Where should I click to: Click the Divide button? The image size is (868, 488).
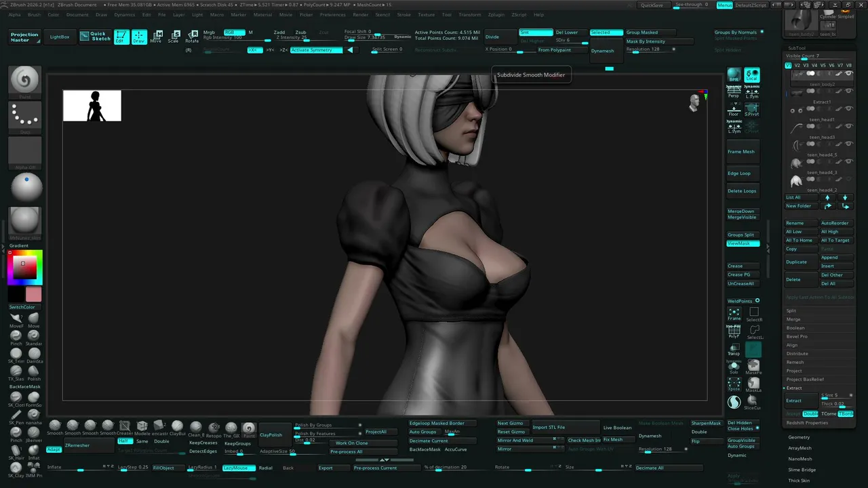pos(500,37)
